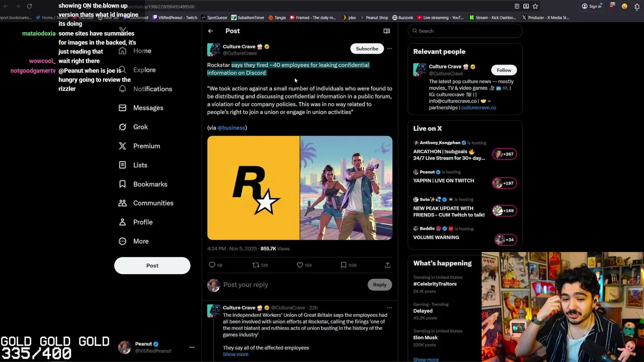Open the #CelebrityTraitors trend

435,284
